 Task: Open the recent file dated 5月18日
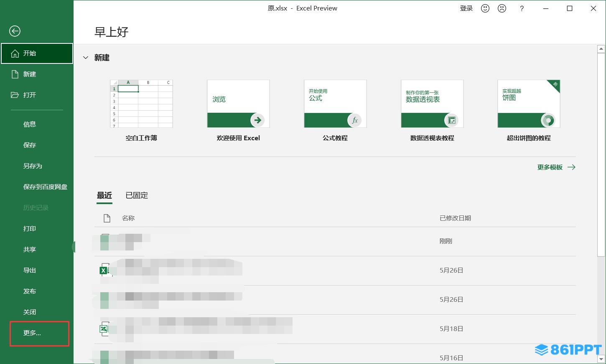(335, 329)
